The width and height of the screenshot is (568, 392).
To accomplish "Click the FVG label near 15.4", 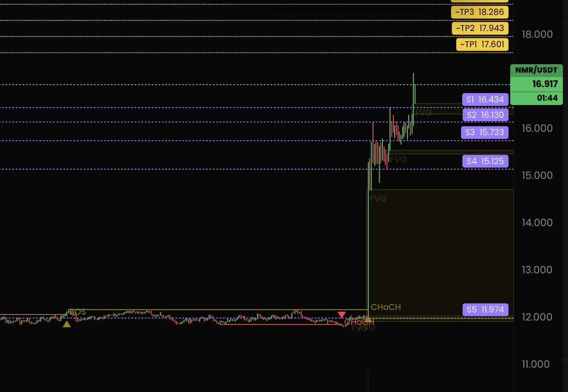I will [399, 160].
